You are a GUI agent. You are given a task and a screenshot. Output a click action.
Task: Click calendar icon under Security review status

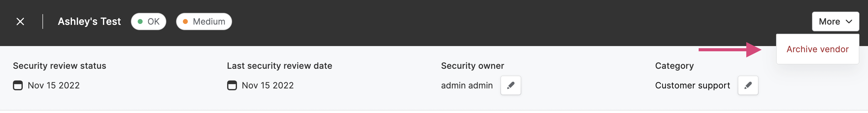click(x=18, y=85)
